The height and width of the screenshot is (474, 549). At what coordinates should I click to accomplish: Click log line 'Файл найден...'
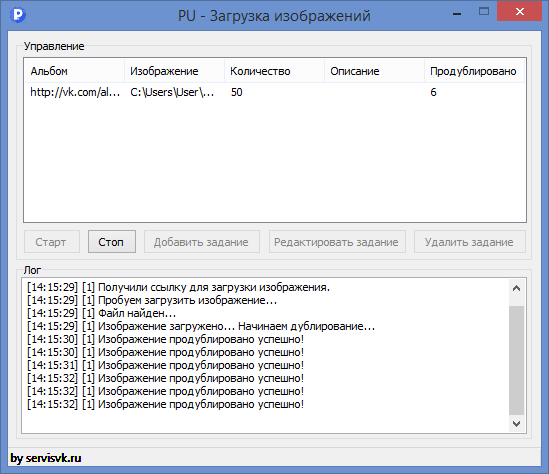[102, 313]
